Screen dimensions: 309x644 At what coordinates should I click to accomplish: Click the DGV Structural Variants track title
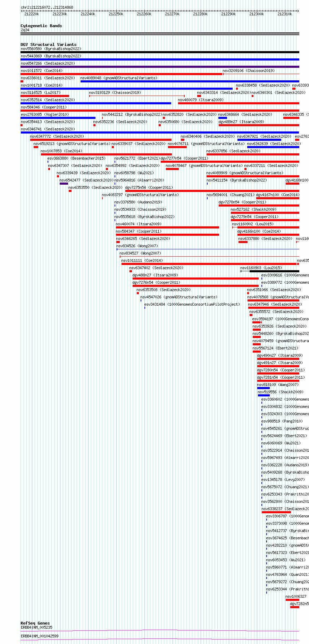[x=49, y=45]
